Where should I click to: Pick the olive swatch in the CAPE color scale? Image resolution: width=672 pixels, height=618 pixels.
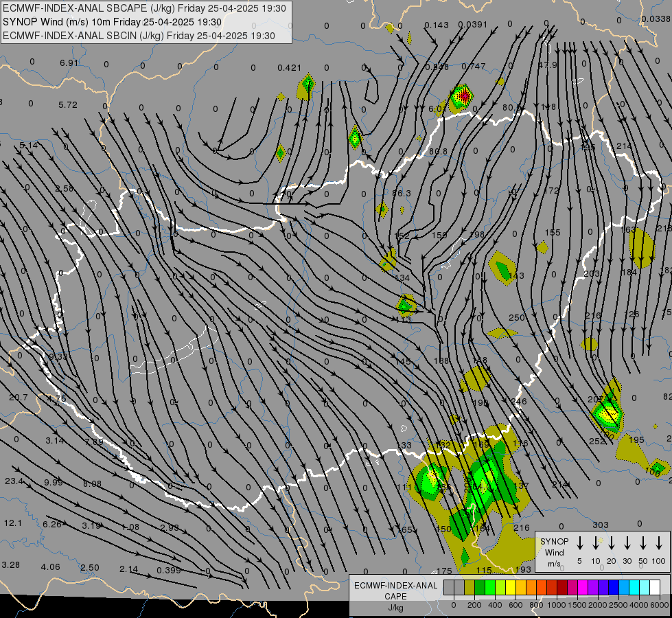coord(470,587)
